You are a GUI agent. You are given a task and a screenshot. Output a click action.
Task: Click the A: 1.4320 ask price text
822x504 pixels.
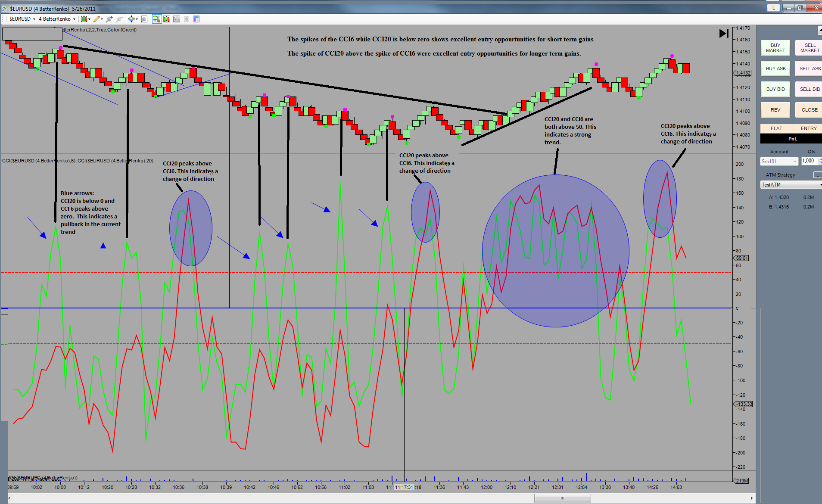point(779,197)
